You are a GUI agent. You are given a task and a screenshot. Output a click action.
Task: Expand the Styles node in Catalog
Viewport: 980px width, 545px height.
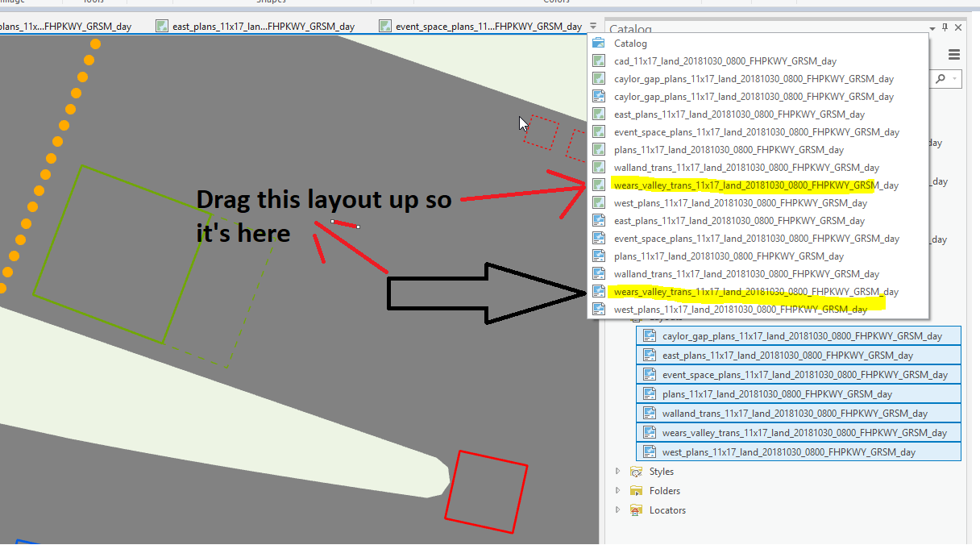(618, 472)
